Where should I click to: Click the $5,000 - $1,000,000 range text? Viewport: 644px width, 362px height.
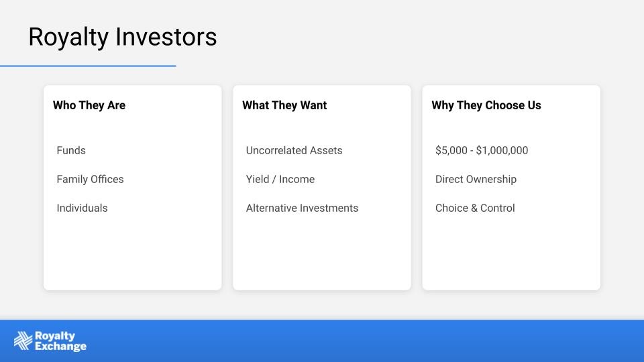pyautogui.click(x=482, y=150)
